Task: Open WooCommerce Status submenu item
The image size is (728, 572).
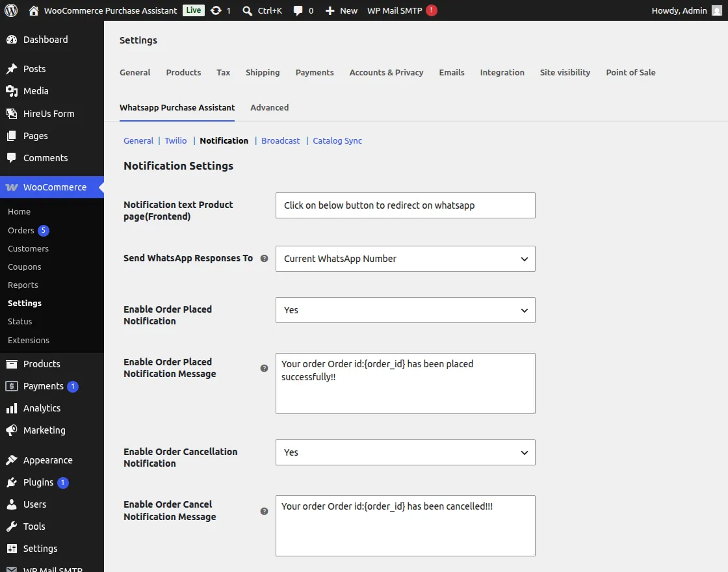Action: tap(20, 321)
